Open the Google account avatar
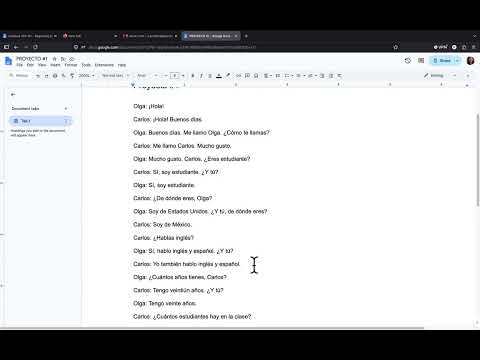The height and width of the screenshot is (360, 480). (470, 61)
